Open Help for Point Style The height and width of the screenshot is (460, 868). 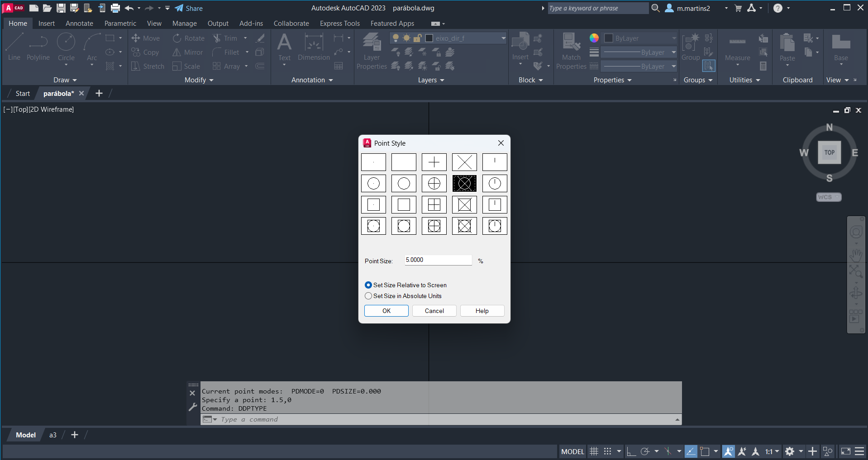point(482,311)
